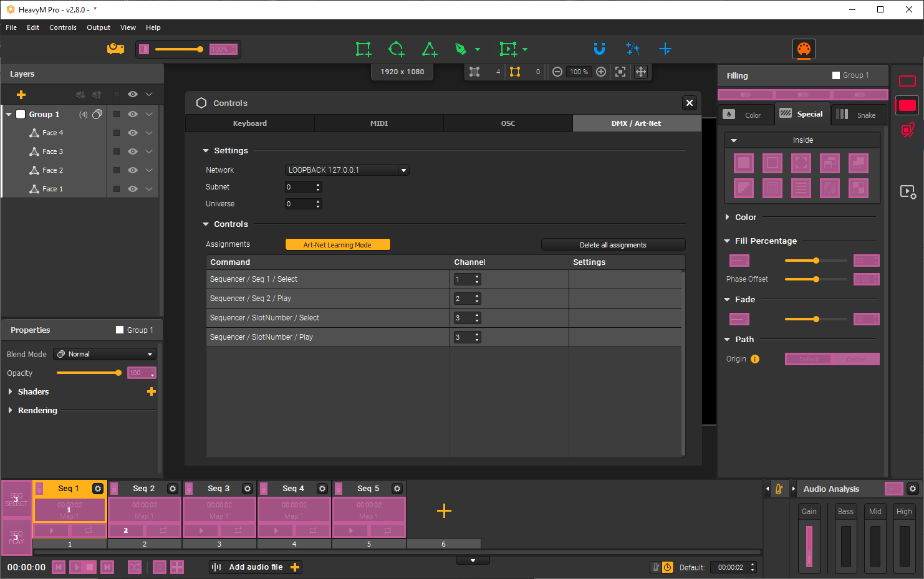The width and height of the screenshot is (924, 579).
Task: Click the player group creation tool
Action: pos(509,49)
